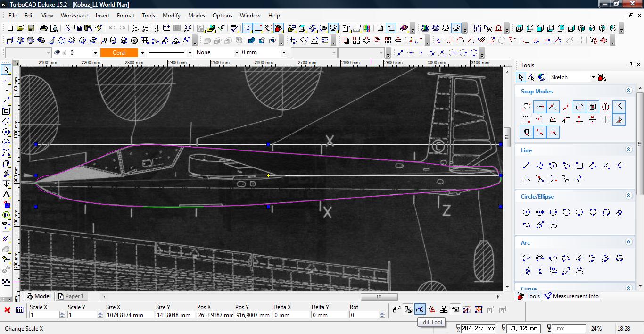Toggle the Quadrant snap mode
The width and height of the screenshot is (644, 334).
tap(606, 107)
